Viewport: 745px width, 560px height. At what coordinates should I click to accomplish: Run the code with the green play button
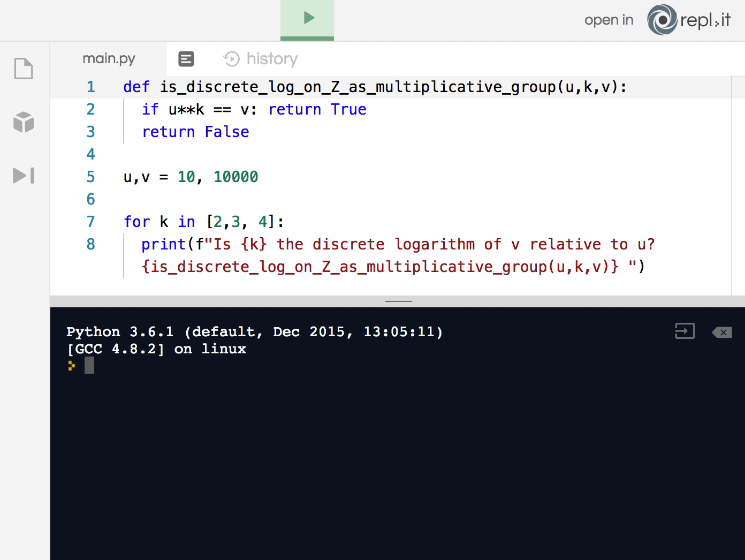(307, 19)
